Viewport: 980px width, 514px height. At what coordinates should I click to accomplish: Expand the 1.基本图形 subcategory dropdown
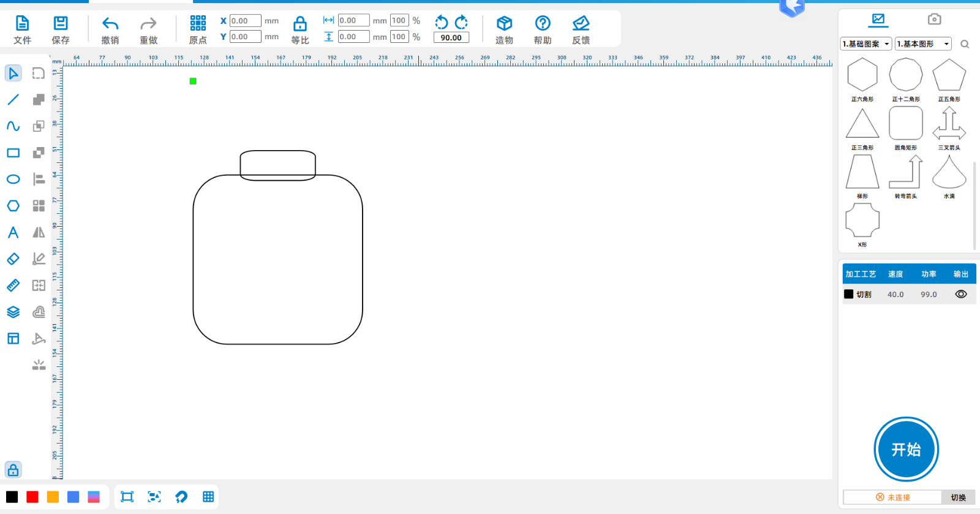pos(922,44)
